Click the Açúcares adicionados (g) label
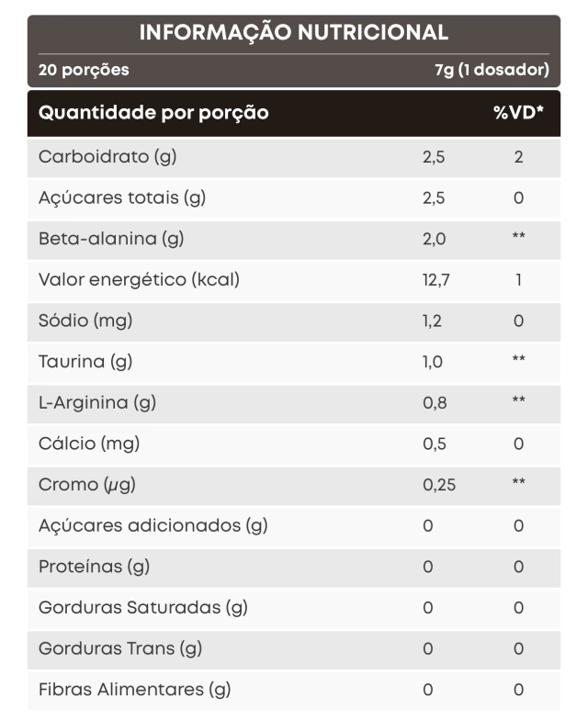The height and width of the screenshot is (720, 588). coord(153,525)
